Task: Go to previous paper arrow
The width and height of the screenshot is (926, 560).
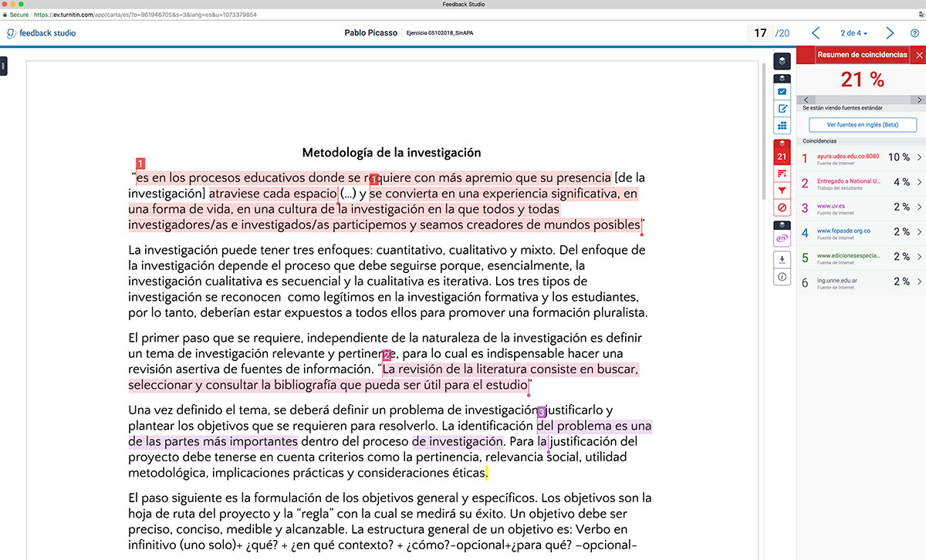Action: point(816,33)
